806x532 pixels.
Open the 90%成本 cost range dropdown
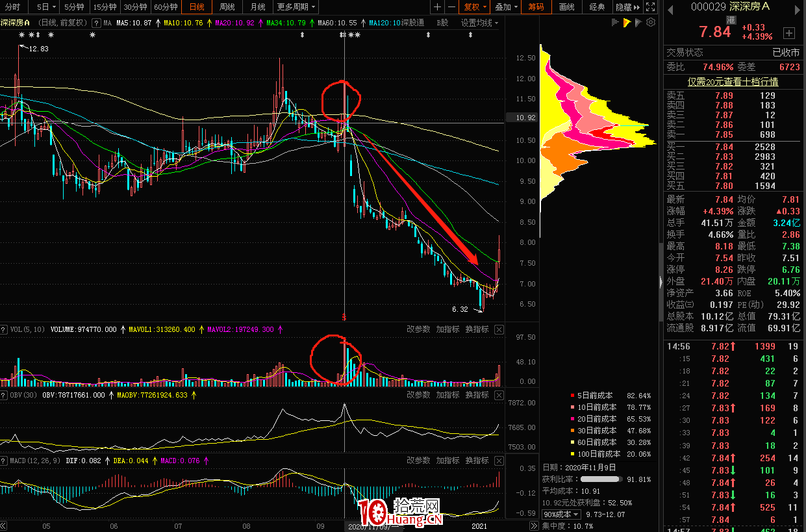[x=562, y=514]
